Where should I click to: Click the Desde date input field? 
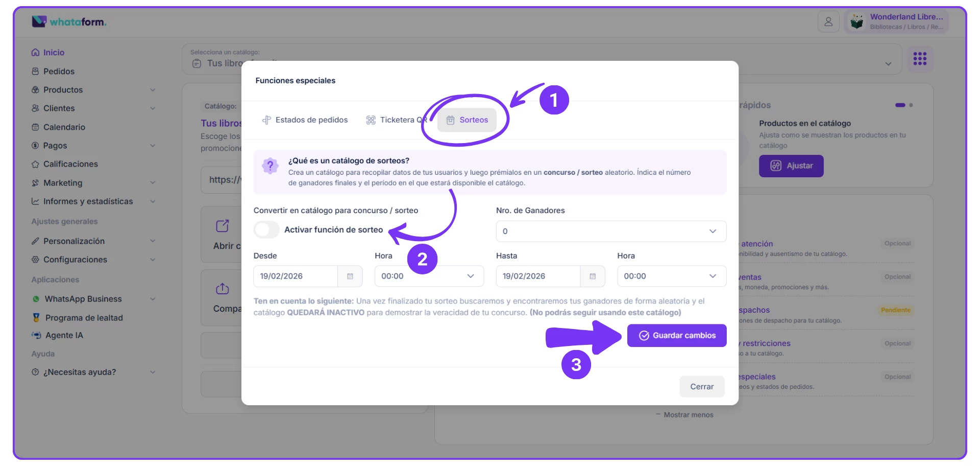click(296, 276)
